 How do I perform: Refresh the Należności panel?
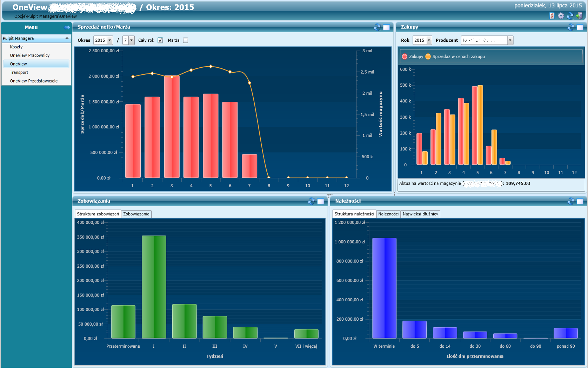(x=571, y=201)
